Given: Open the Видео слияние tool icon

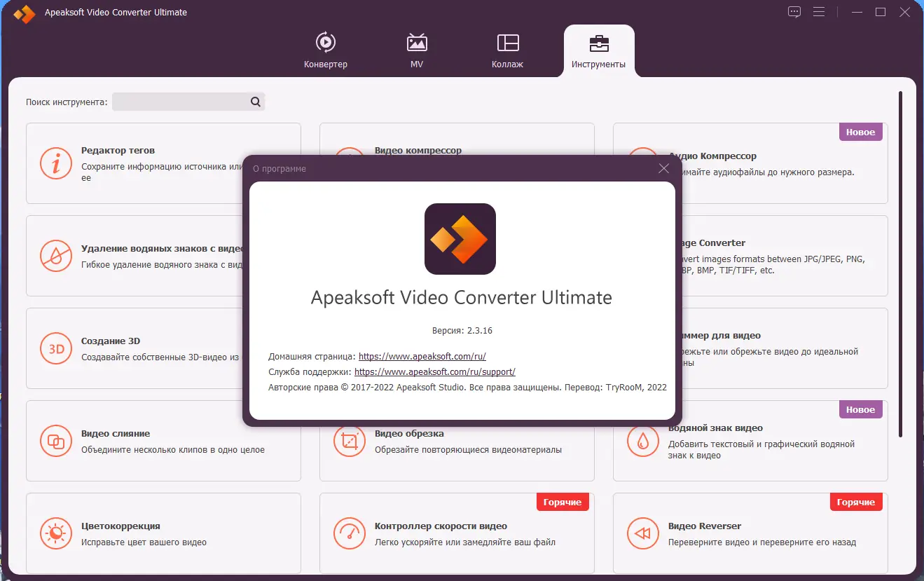Looking at the screenshot, I should coord(56,441).
